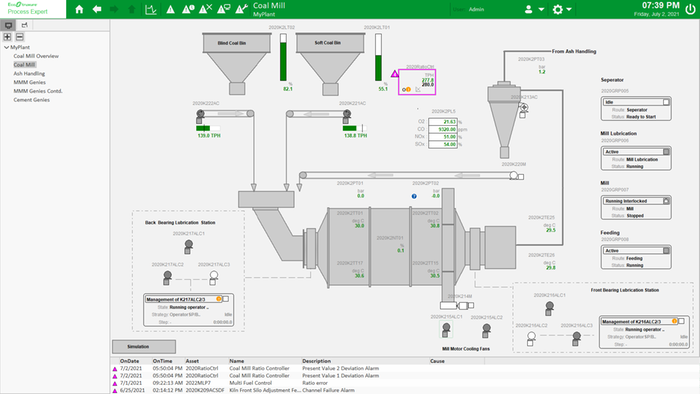Select cooling fan 2020K215ALC1

[446, 330]
